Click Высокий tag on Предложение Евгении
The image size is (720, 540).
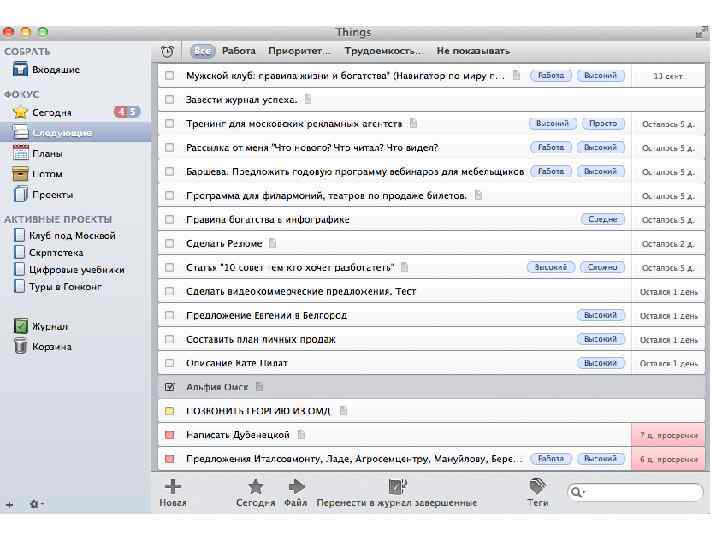601,315
